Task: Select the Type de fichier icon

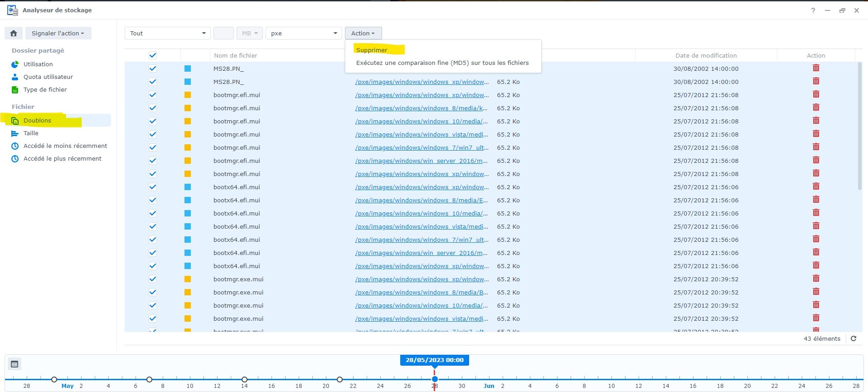Action: (15, 90)
